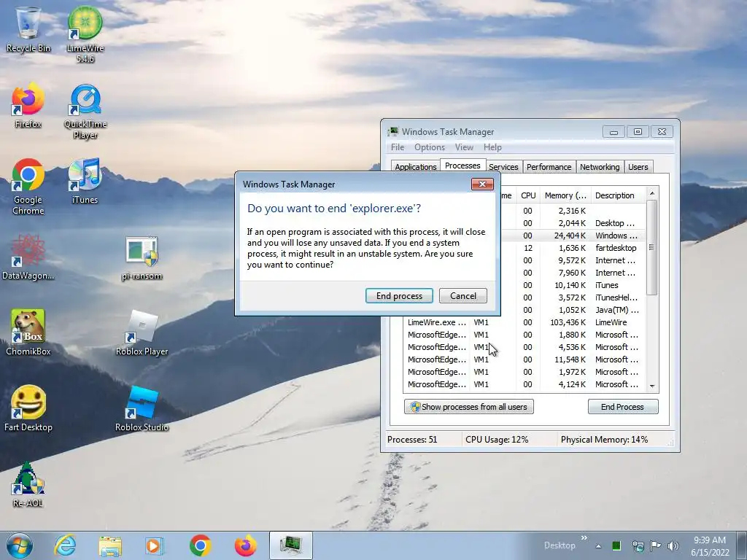The height and width of the screenshot is (560, 747).
Task: Switch to the Performance tab
Action: tap(549, 167)
